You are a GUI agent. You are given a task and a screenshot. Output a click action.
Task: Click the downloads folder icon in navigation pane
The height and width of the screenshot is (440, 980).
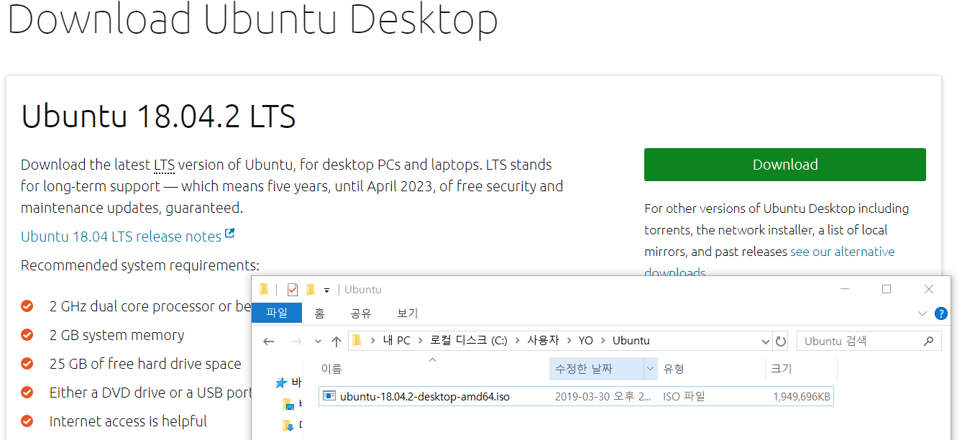(288, 426)
